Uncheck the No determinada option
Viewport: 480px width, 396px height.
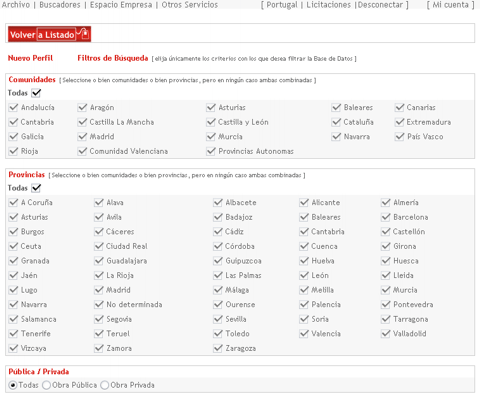[99, 304]
